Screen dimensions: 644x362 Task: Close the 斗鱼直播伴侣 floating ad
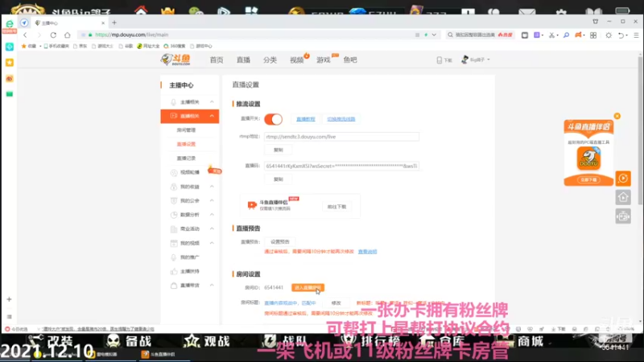click(x=617, y=116)
